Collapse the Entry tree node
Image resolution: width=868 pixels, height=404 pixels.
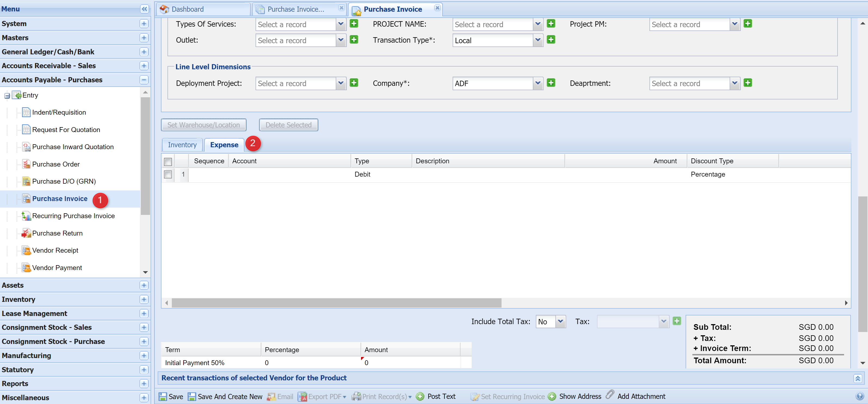click(x=7, y=96)
